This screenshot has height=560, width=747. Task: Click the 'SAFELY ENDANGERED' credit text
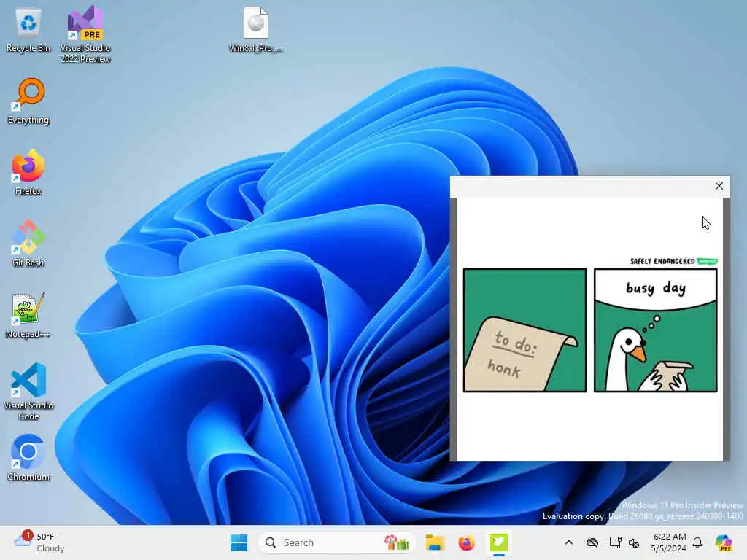point(662,262)
